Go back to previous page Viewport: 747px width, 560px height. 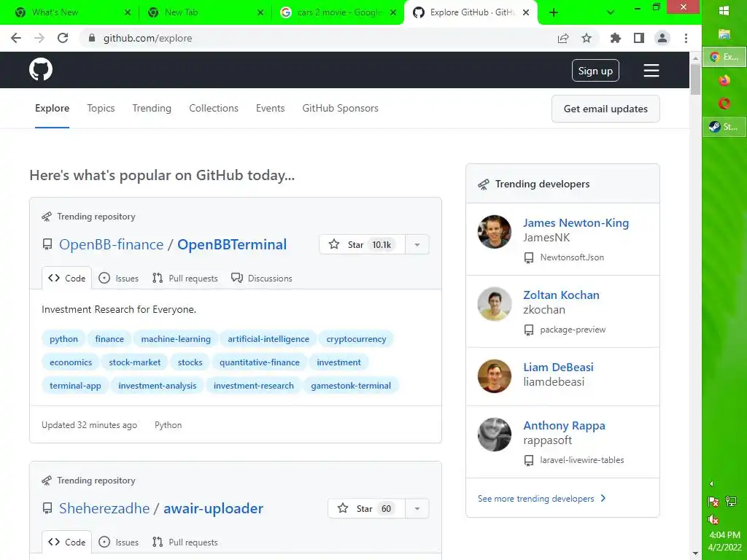click(16, 38)
